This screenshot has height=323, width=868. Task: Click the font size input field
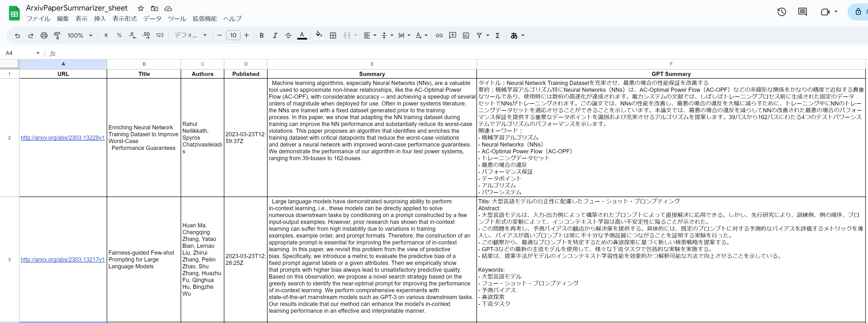pyautogui.click(x=233, y=35)
